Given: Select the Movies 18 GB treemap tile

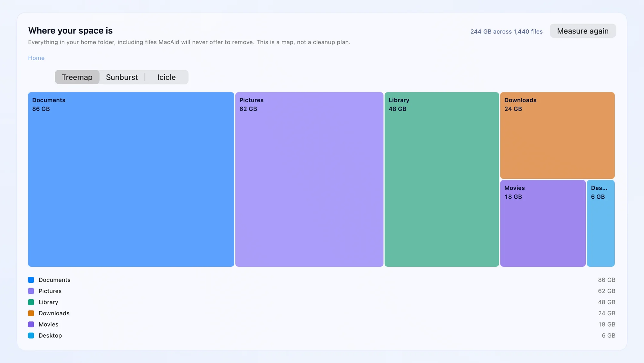Looking at the screenshot, I should pyautogui.click(x=543, y=223).
